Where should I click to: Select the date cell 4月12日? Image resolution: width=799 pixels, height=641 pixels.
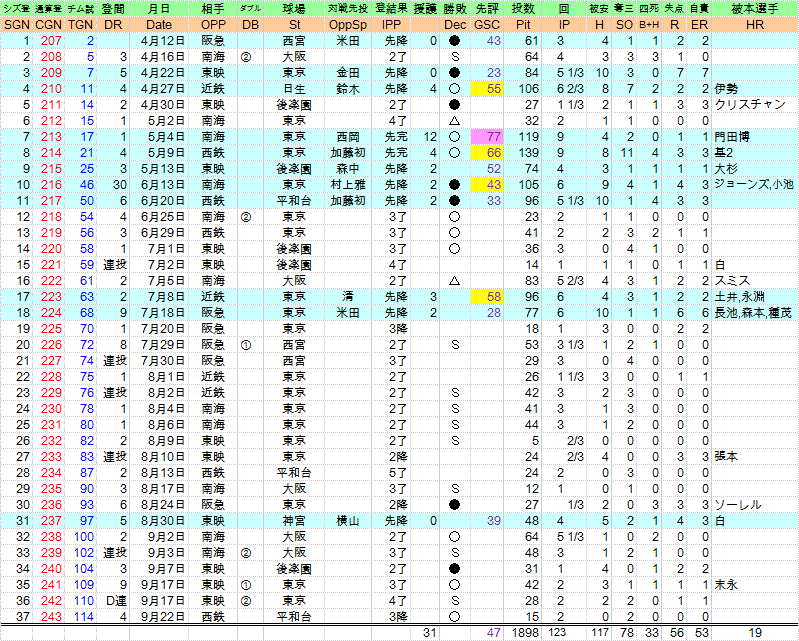coord(163,41)
